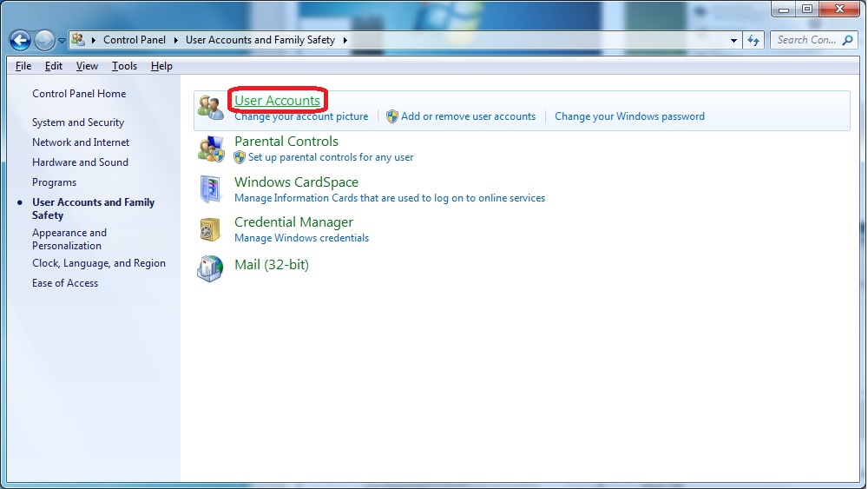This screenshot has height=489, width=868.
Task: Open the recent pages dropdown arrow
Action: [62, 41]
